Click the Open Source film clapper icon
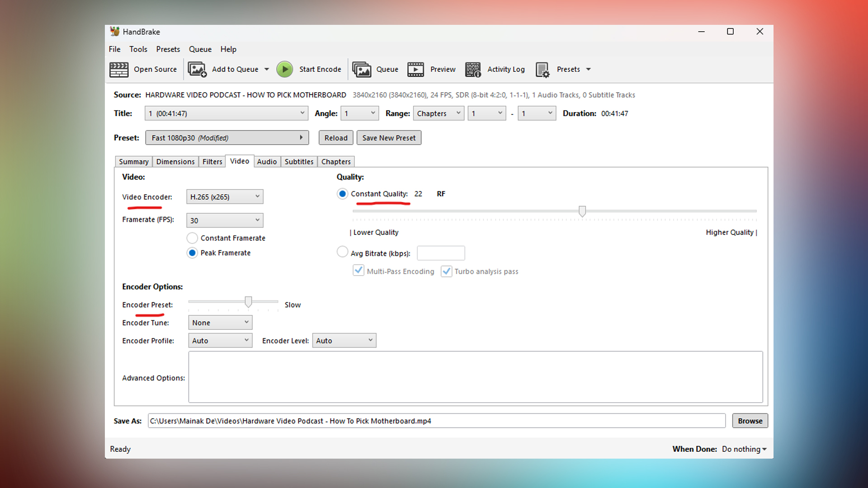Viewport: 868px width, 488px height. [x=119, y=69]
